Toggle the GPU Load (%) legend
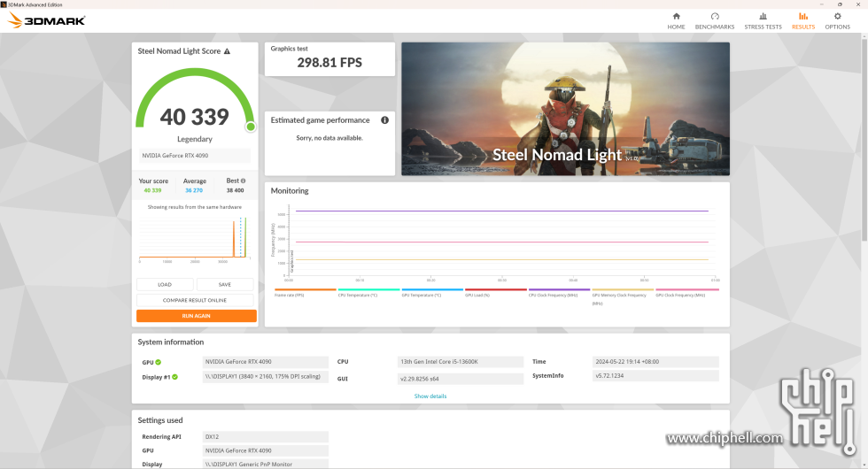Image resolution: width=868 pixels, height=469 pixels. 495,293
